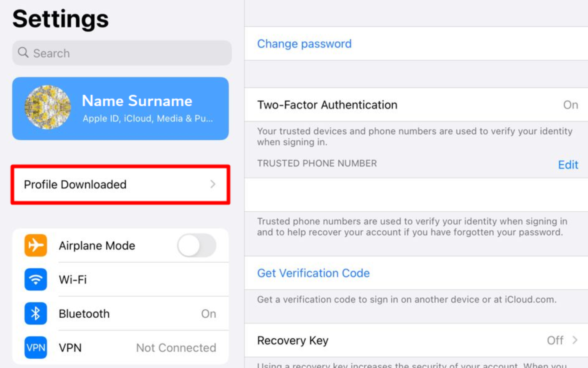Click the VPN icon
This screenshot has height=368, width=588.
[35, 347]
